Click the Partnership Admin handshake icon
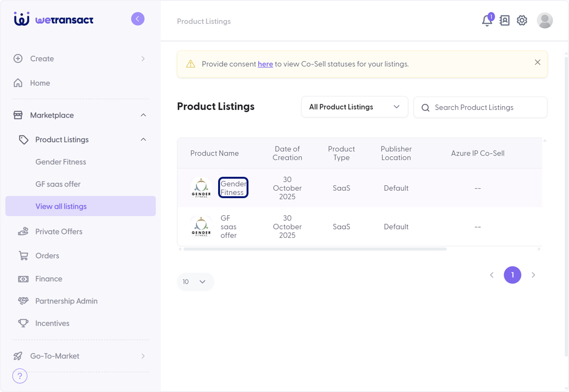This screenshot has height=392, width=569. 23,301
